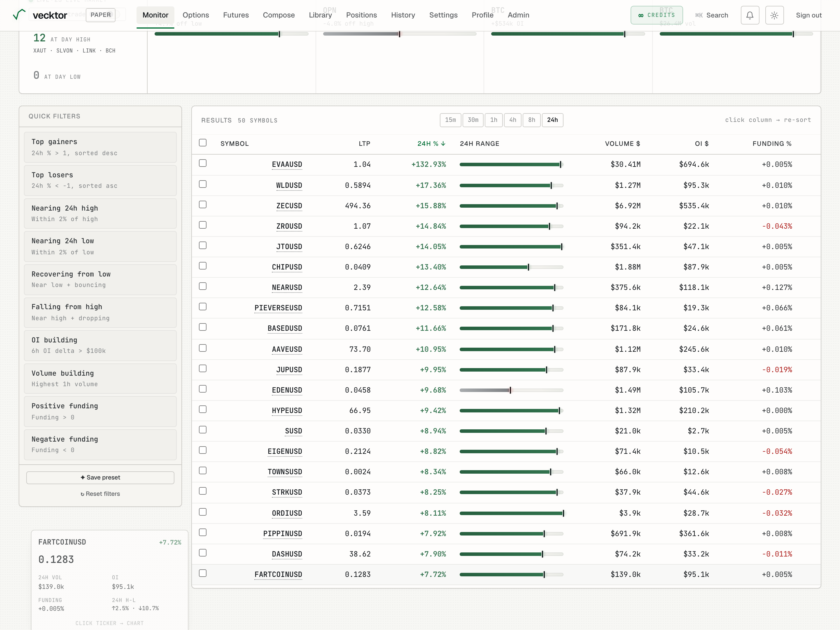Open the command-K Search box
Viewport: 840px width, 630px height.
click(x=711, y=15)
